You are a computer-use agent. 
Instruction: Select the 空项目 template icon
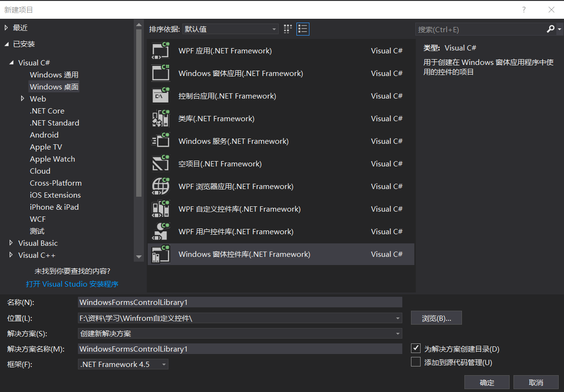coord(160,163)
